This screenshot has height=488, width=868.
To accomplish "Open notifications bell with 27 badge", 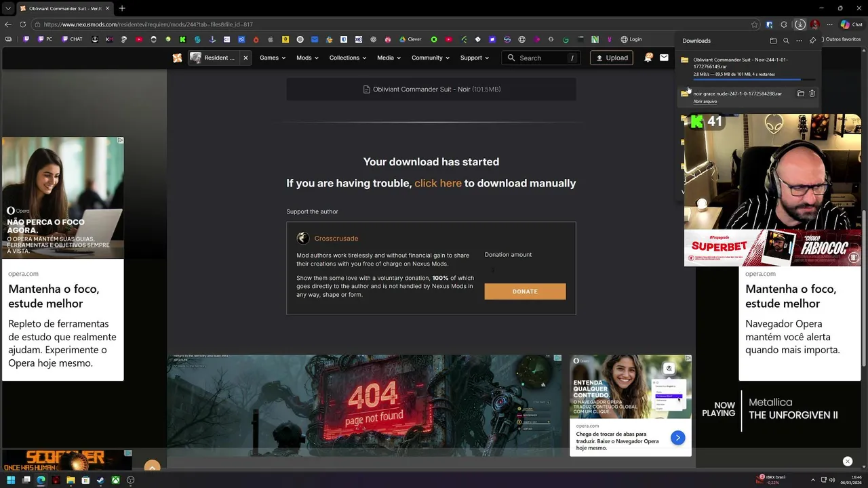I will (648, 58).
